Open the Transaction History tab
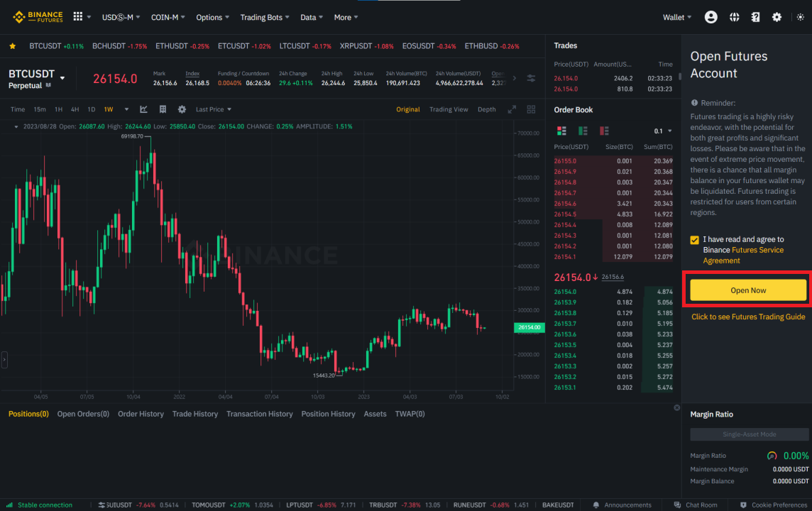The width and height of the screenshot is (812, 511). (x=260, y=414)
